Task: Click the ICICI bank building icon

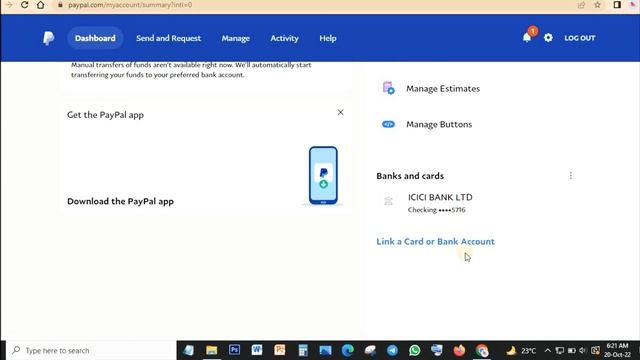Action: point(388,200)
